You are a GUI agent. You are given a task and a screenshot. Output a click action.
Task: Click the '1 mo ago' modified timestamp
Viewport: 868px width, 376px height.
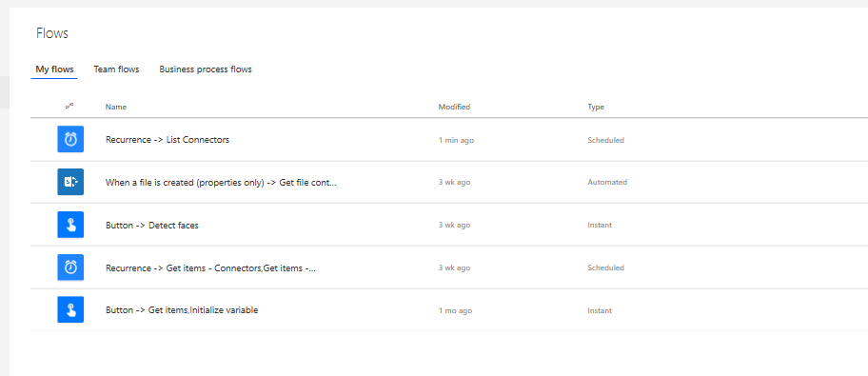click(x=455, y=310)
